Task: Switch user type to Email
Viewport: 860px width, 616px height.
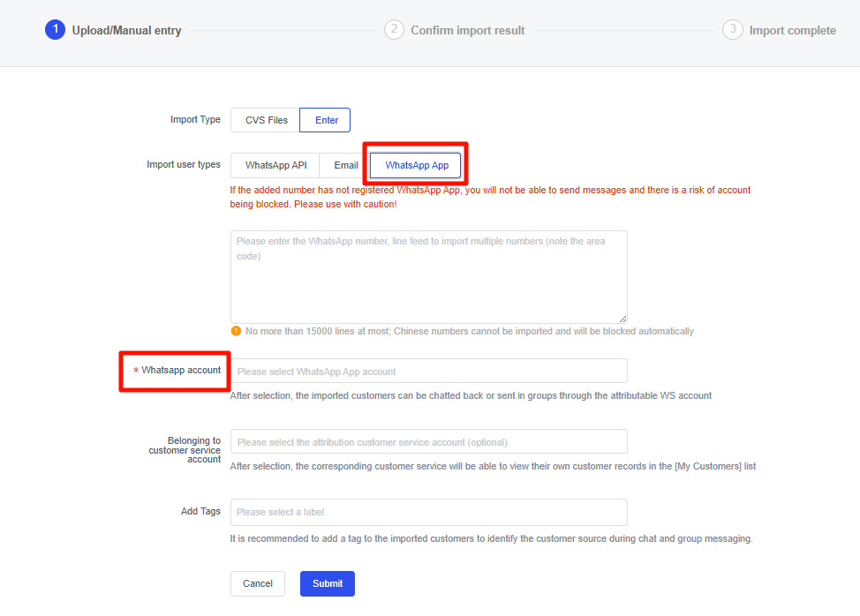Action: [345, 165]
